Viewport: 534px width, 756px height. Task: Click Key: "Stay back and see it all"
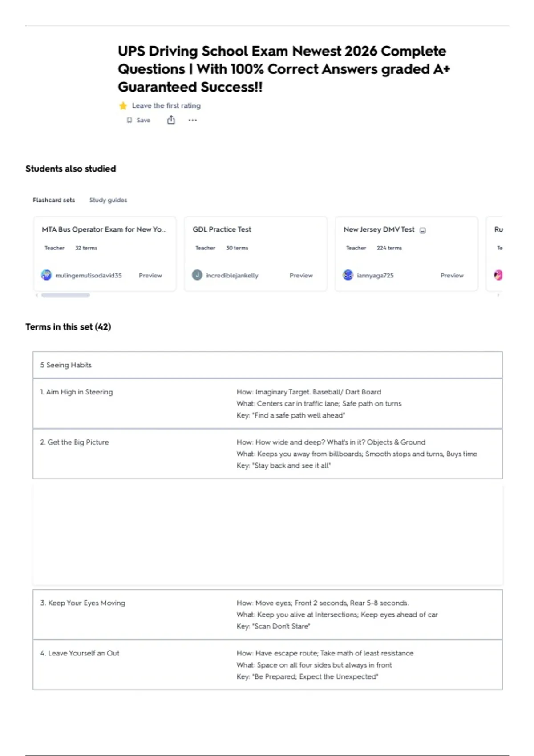pos(284,466)
